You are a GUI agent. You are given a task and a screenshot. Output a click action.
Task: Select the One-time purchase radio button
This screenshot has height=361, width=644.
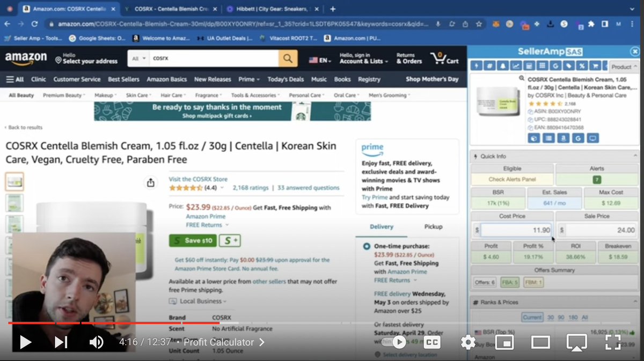[367, 246]
